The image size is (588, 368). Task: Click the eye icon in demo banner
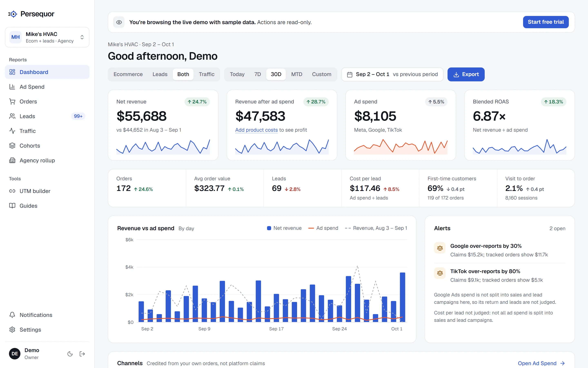coord(119,22)
